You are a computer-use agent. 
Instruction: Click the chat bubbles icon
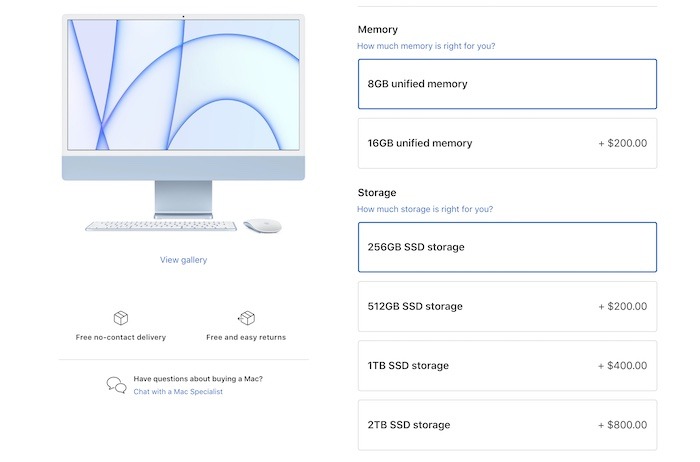(x=117, y=385)
